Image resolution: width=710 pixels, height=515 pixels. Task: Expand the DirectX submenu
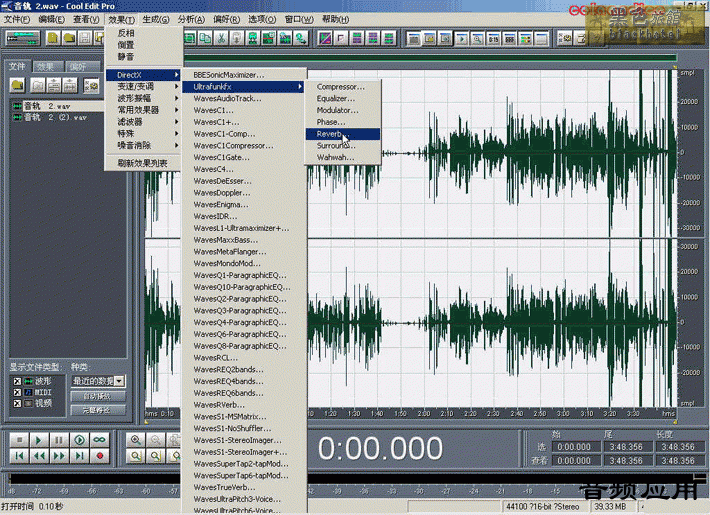[x=143, y=75]
